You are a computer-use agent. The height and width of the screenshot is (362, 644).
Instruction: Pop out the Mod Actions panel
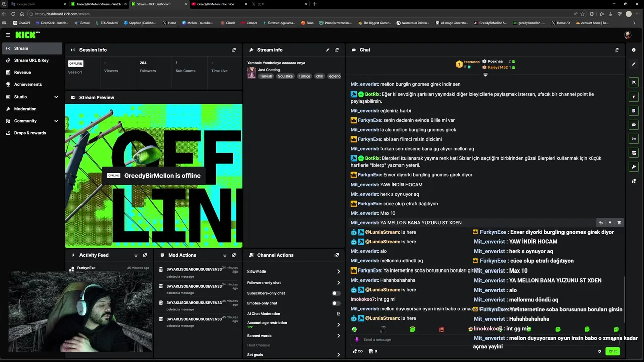(234, 255)
